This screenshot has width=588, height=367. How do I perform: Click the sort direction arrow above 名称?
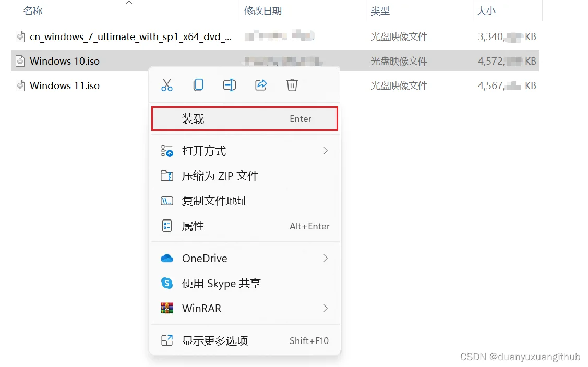click(x=129, y=2)
